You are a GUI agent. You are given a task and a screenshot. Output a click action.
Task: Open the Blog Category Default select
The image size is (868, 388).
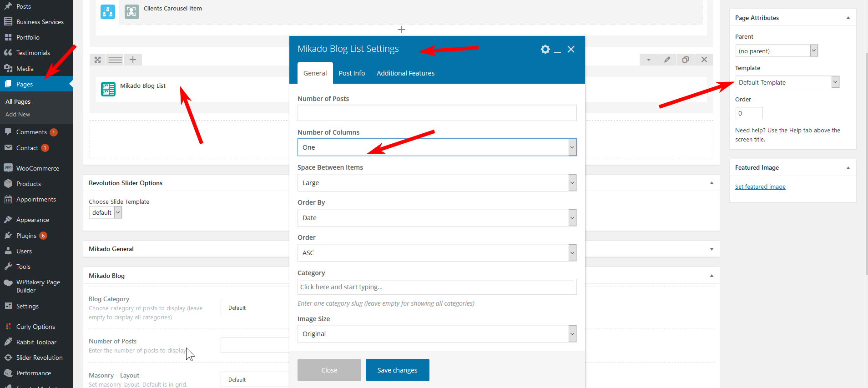pos(255,308)
